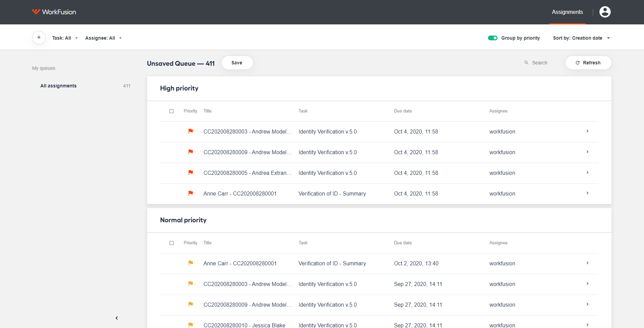Click the yellow flag for CC202008280009 in Normal priority

point(191,304)
